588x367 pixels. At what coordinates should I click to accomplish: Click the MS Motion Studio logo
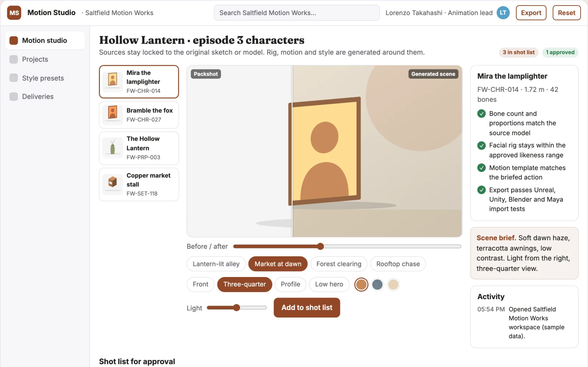point(14,13)
